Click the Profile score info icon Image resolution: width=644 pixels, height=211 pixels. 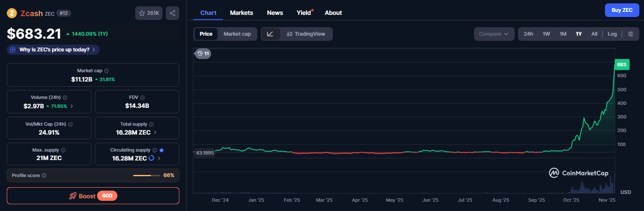pos(44,175)
